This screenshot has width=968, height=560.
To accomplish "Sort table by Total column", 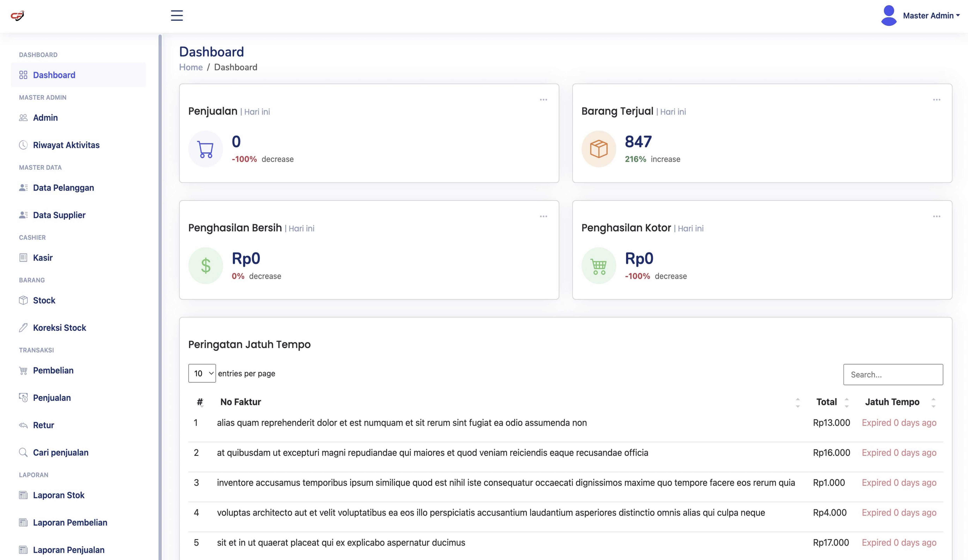I will pyautogui.click(x=826, y=402).
